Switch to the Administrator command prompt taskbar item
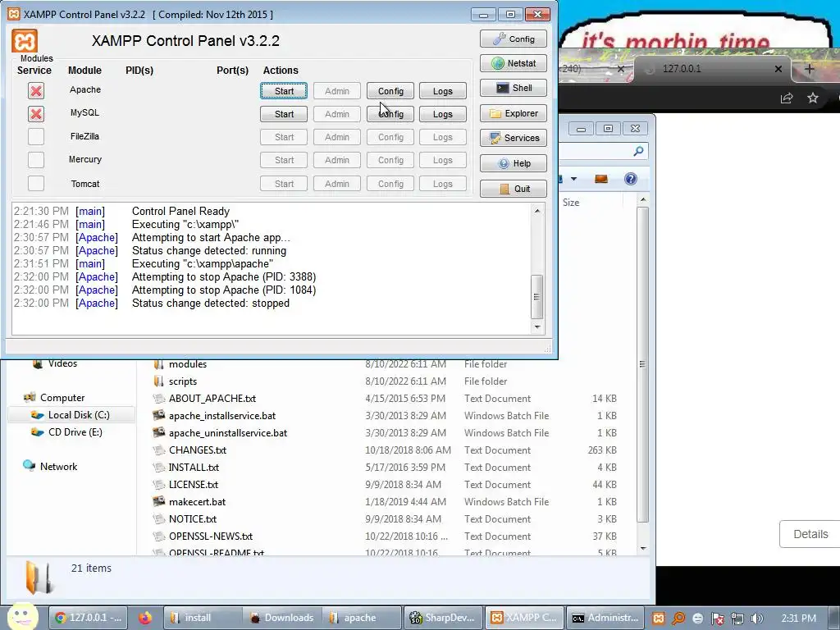This screenshot has height=630, width=840. 605,618
